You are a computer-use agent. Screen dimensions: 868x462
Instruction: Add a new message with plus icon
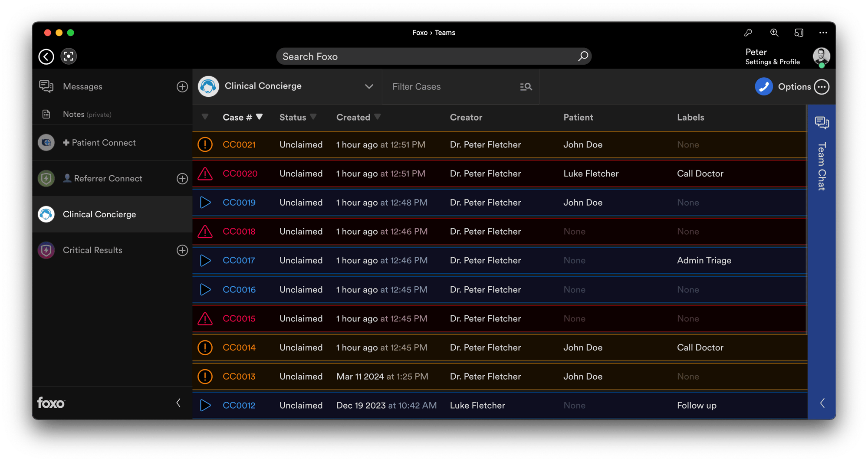(x=182, y=87)
